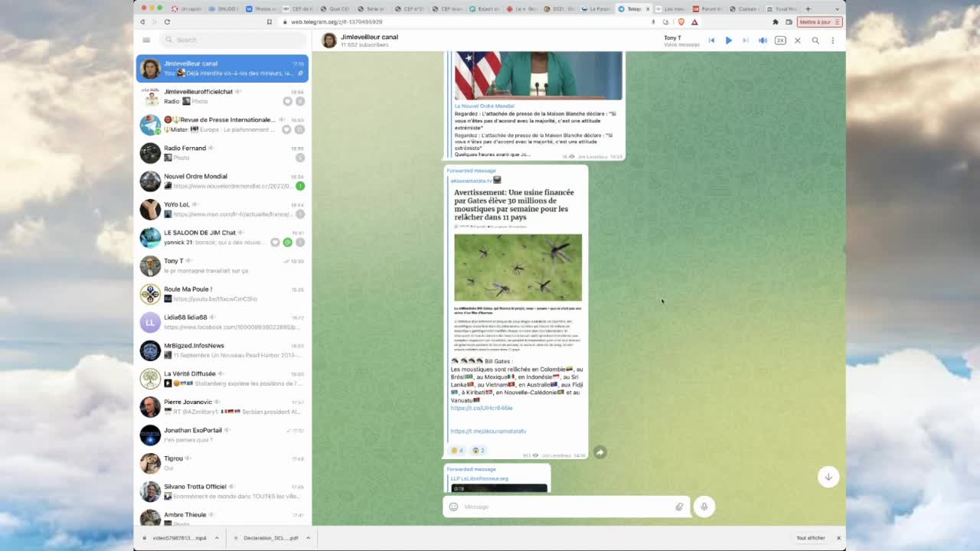Open the t.co/UIHcr846ie link
Image resolution: width=980 pixels, height=551 pixels.
tap(482, 408)
